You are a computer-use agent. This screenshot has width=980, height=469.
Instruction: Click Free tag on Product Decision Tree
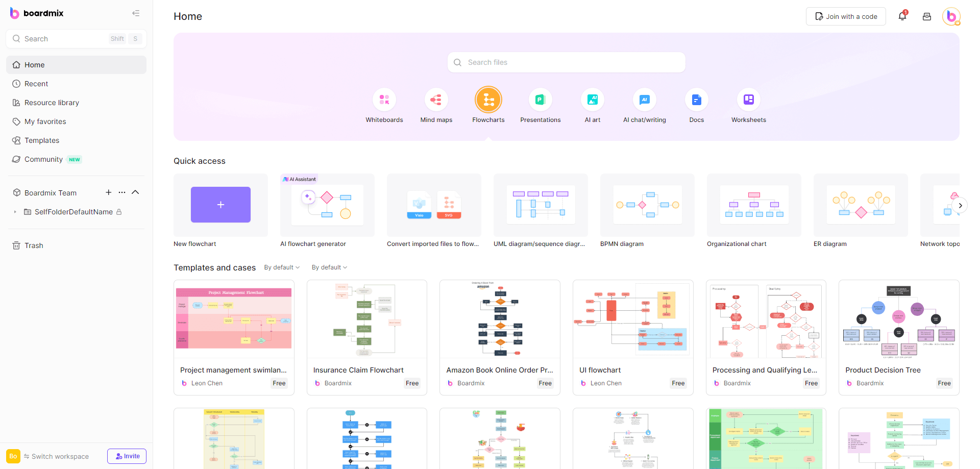pos(944,383)
